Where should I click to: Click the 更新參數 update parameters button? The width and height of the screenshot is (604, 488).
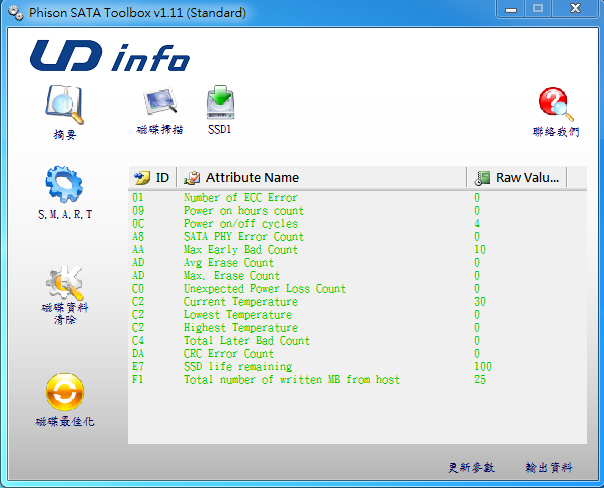[x=471, y=468]
